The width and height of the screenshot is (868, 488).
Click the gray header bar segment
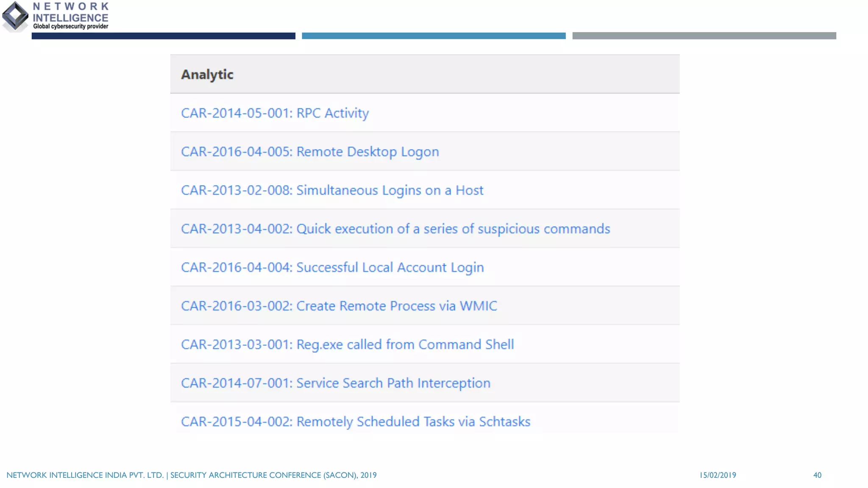(704, 36)
